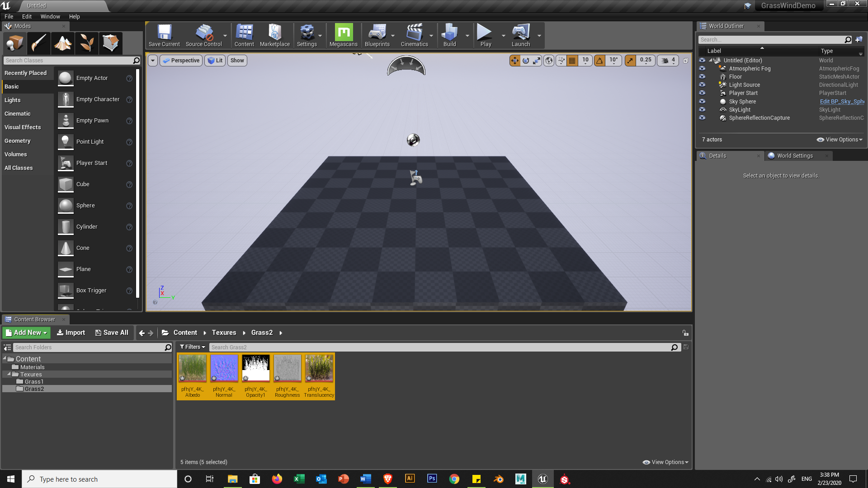868x488 pixels.
Task: Hide the Floor actor in outliner
Action: pyautogui.click(x=702, y=77)
